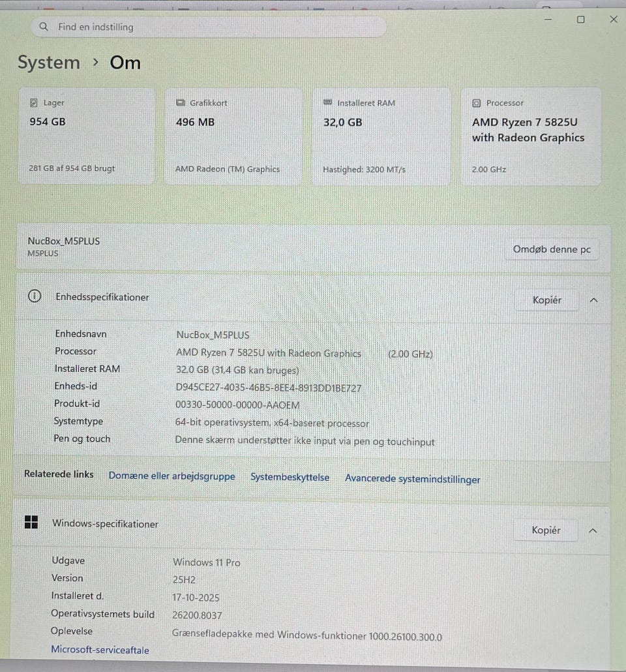Select 'Grænsefladepakke med Windows-funktioner' value

pos(306,635)
